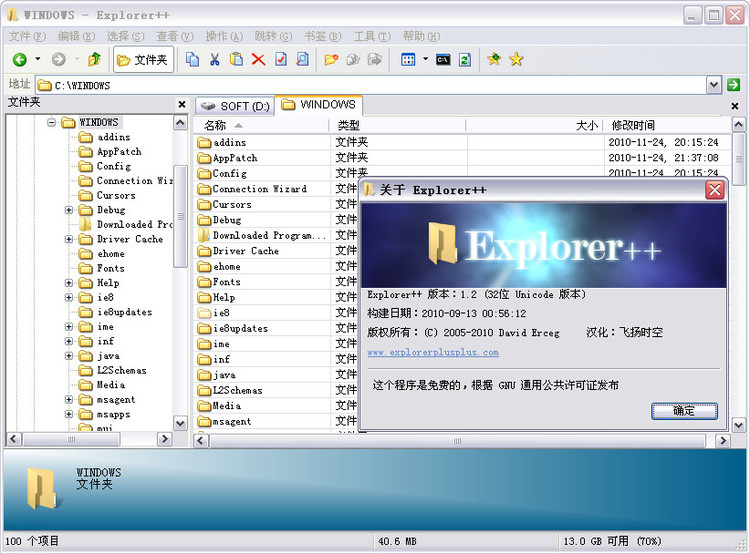
Task: Click the folder tree vertical scrollbar thumb
Action: coord(180,216)
